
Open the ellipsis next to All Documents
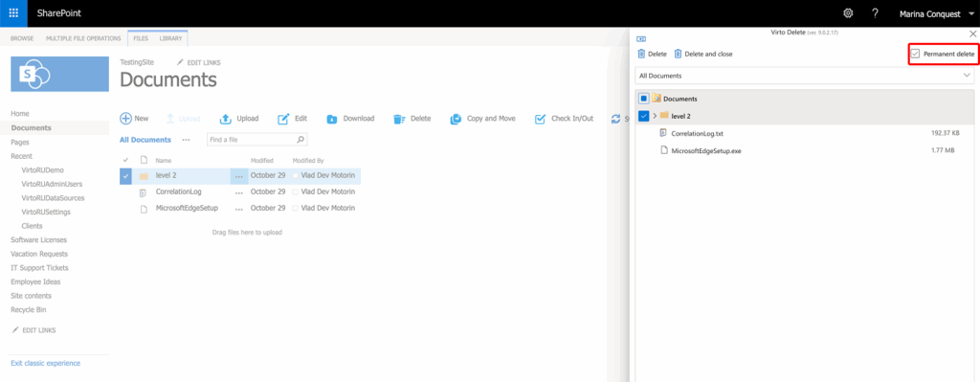click(186, 140)
